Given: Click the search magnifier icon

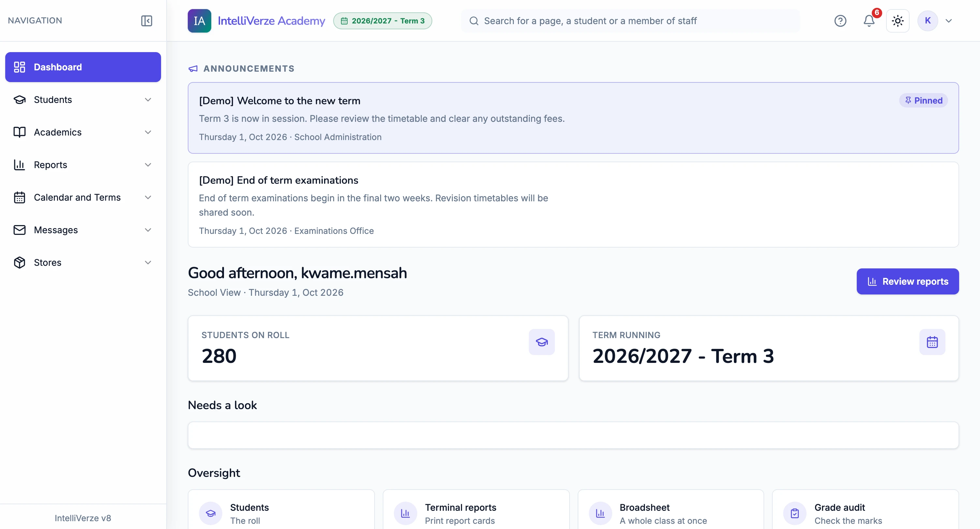Looking at the screenshot, I should [x=474, y=21].
